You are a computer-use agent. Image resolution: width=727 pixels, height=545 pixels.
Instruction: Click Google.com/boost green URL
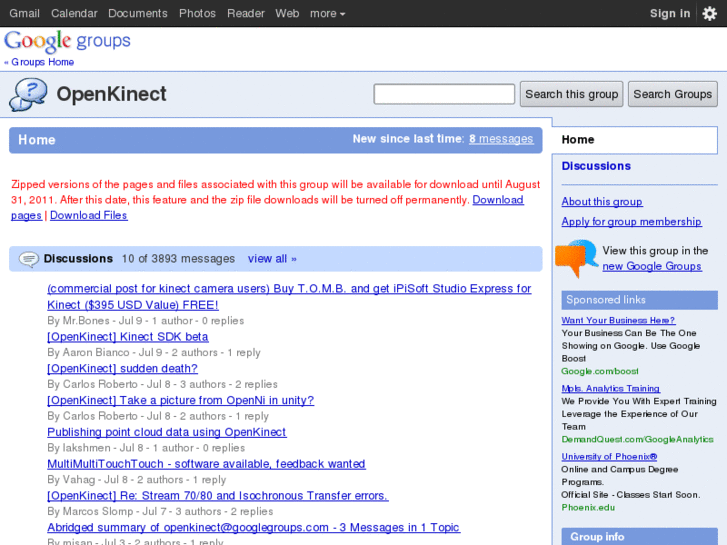(x=600, y=371)
